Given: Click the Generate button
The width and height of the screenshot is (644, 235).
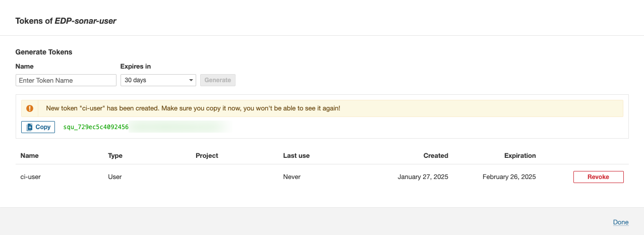Looking at the screenshot, I should (218, 80).
